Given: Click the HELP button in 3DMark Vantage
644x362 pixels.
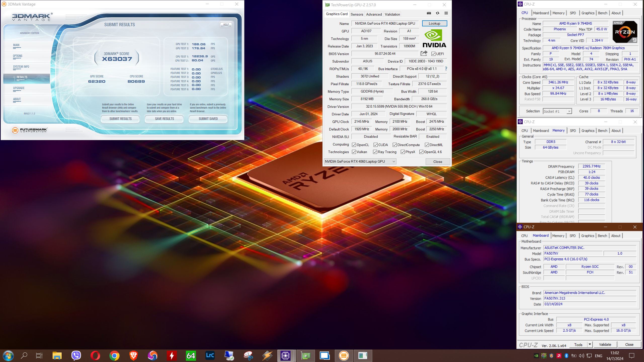Looking at the screenshot, I should coord(226,24).
